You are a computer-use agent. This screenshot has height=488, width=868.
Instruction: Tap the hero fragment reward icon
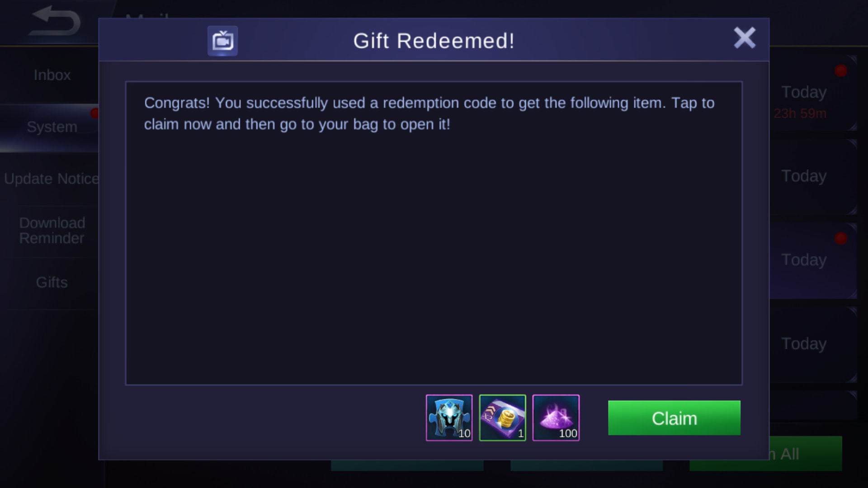(x=449, y=418)
